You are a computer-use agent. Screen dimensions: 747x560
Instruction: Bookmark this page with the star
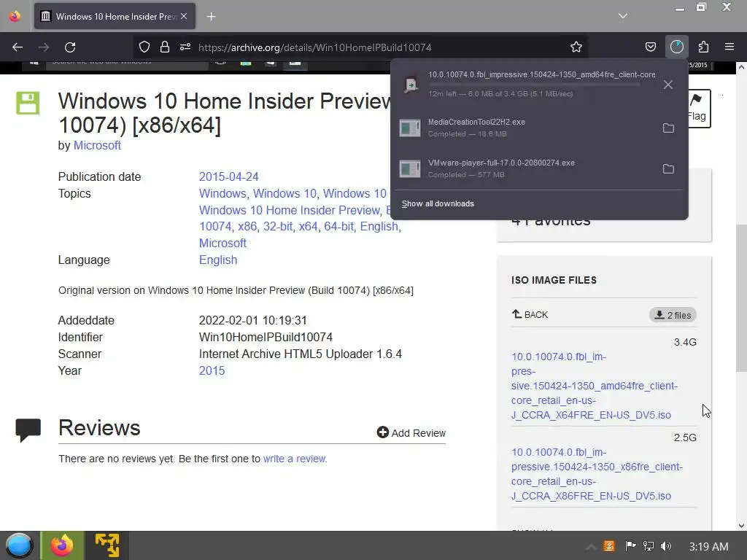point(576,47)
